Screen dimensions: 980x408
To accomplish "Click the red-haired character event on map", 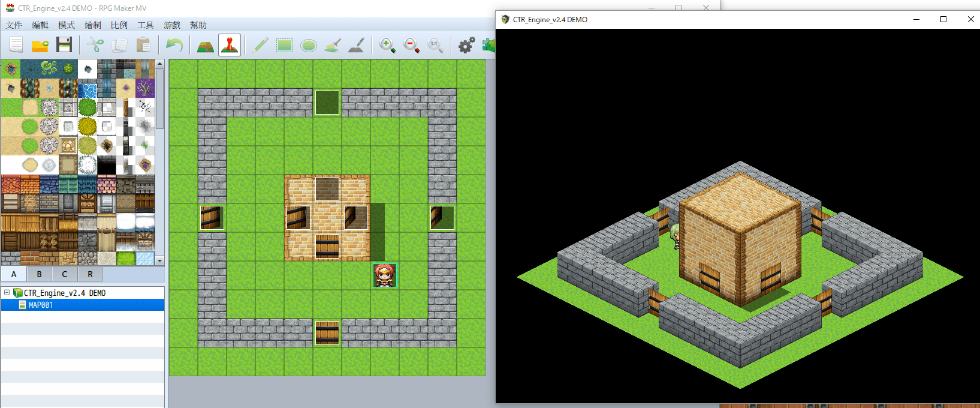I will click(385, 275).
